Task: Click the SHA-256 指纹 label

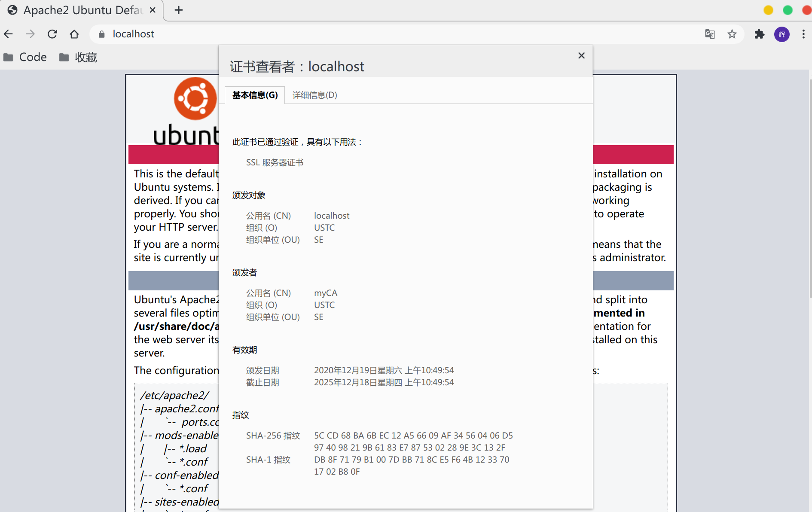Action: click(x=273, y=436)
